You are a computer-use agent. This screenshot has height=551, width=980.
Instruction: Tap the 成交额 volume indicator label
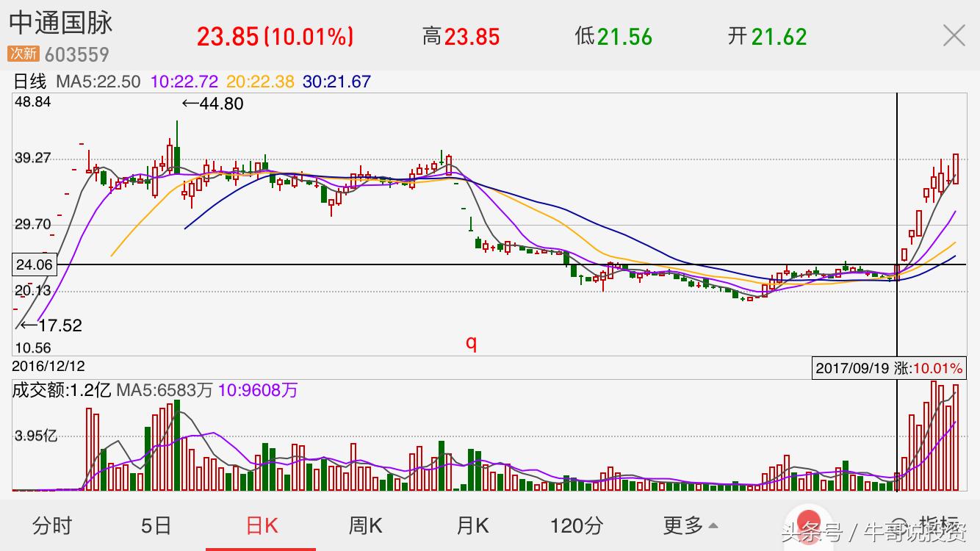coord(61,389)
